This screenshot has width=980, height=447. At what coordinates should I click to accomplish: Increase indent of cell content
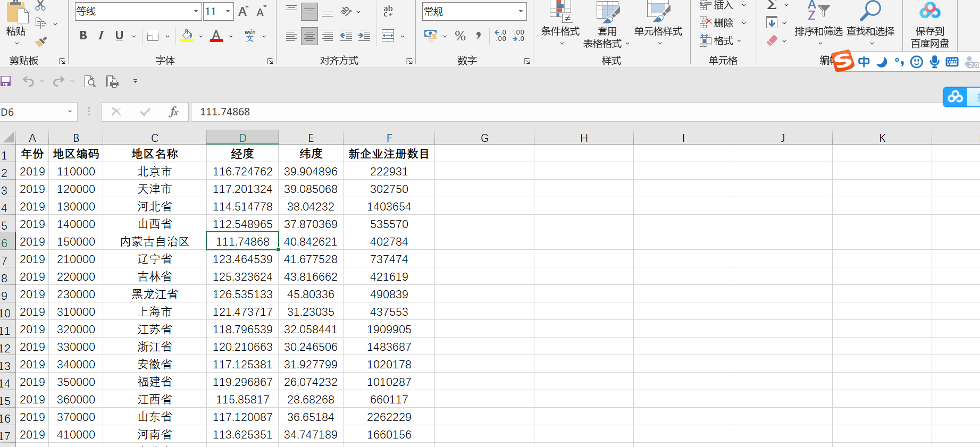364,36
